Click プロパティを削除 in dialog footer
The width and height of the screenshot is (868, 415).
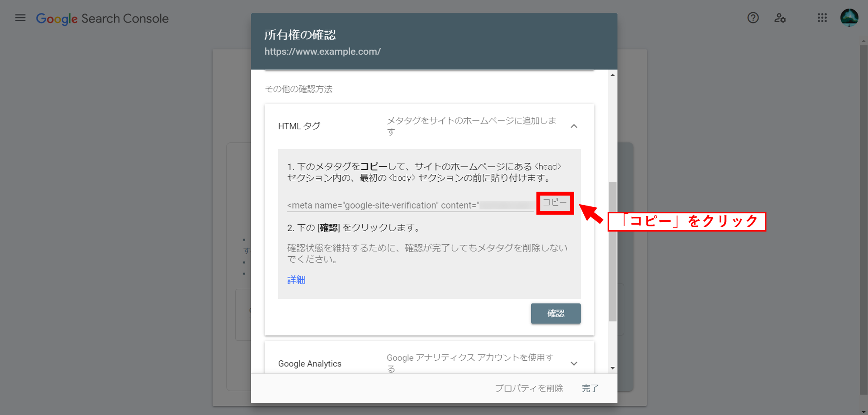pos(529,388)
